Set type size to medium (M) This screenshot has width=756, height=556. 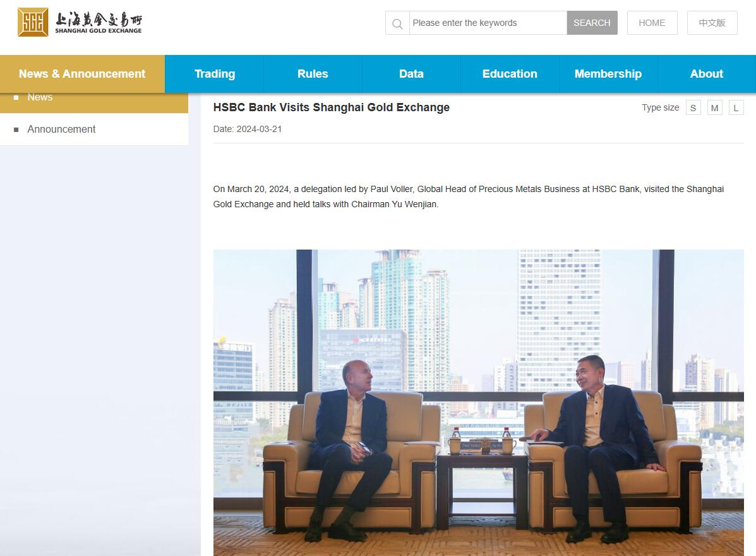(x=714, y=107)
